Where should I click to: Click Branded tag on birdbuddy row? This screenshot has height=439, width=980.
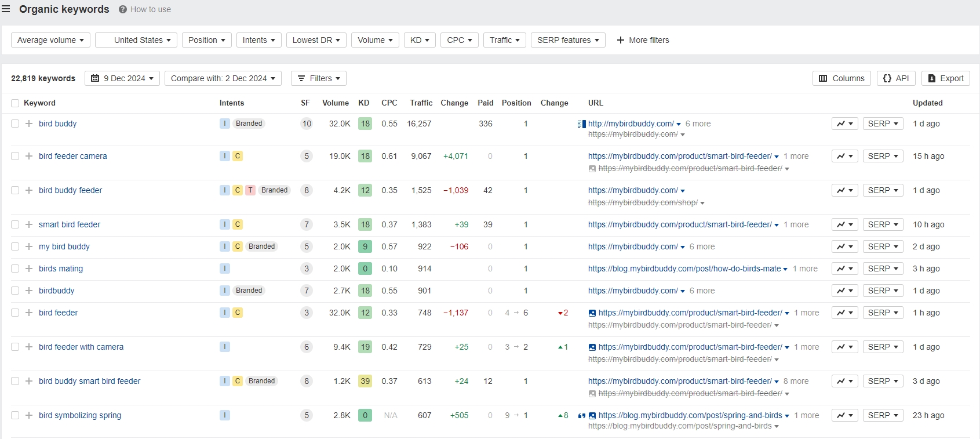pos(249,291)
